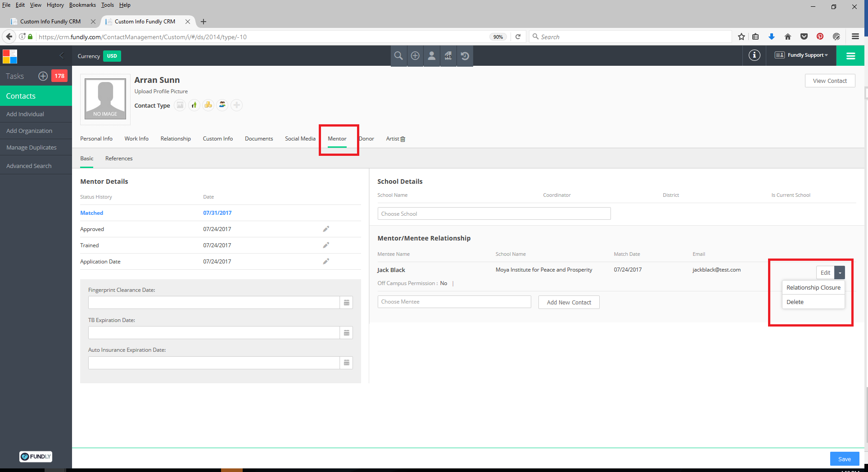Select Delete from the Edit dropdown menu
Viewport: 868px width, 472px height.
[813, 302]
